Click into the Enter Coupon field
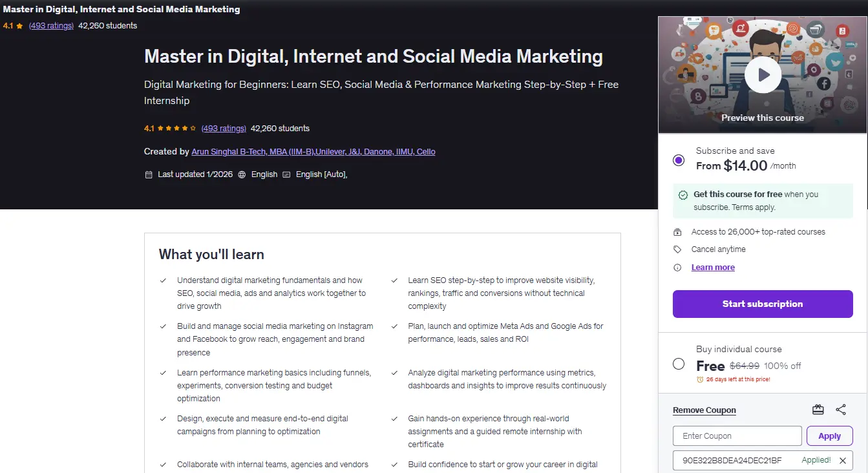 coord(737,436)
